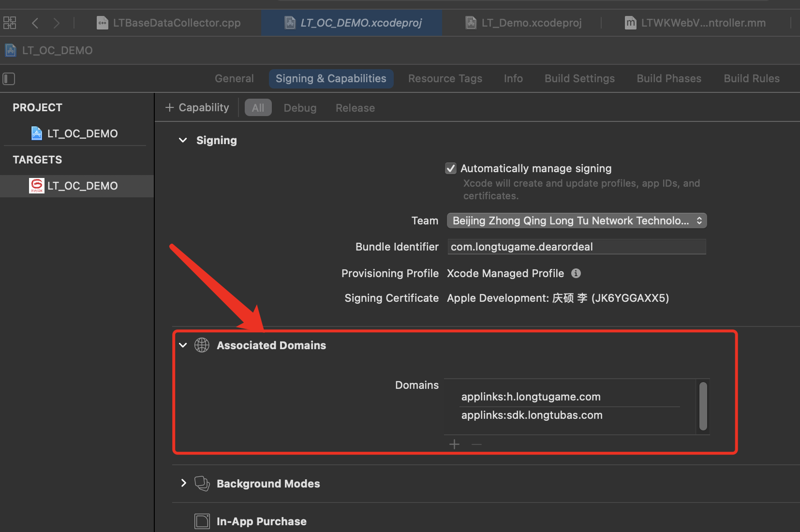The height and width of the screenshot is (532, 800).
Task: Click the Domains list scrollbar
Action: (703, 406)
